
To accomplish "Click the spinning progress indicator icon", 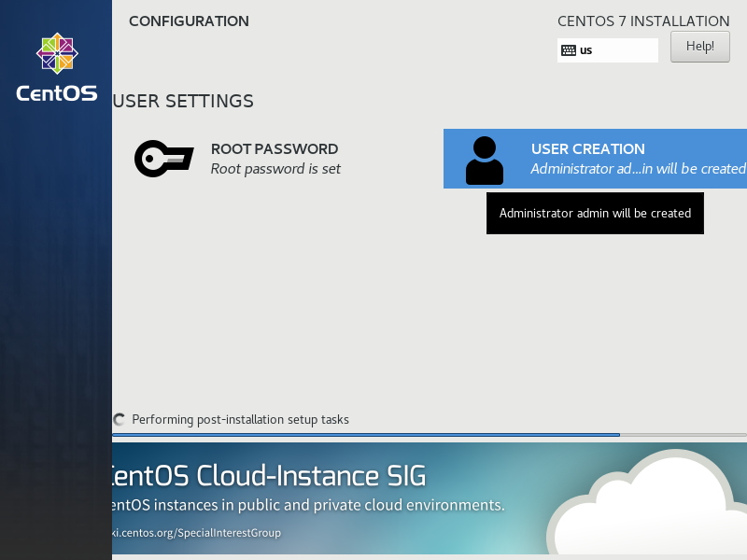I will coord(120,420).
